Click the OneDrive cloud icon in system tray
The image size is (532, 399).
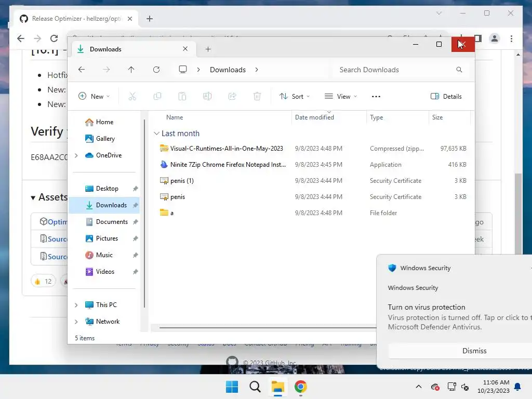[x=435, y=387]
